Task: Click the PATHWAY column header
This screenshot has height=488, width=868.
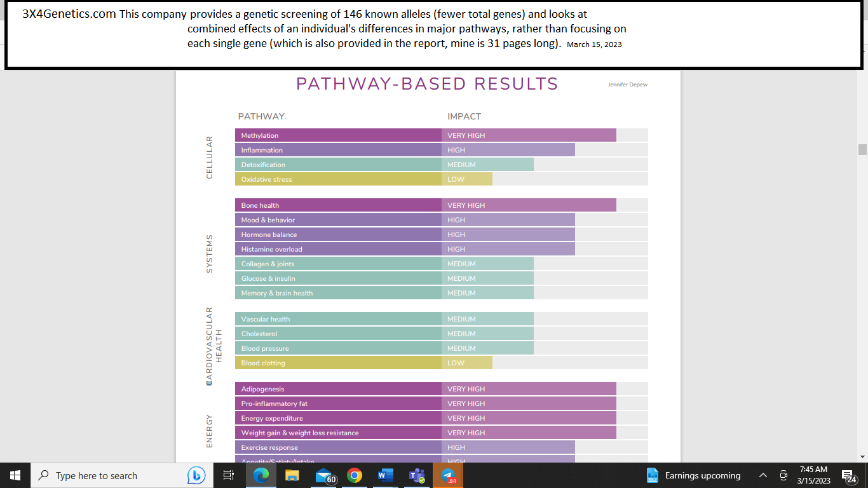Action: (261, 116)
